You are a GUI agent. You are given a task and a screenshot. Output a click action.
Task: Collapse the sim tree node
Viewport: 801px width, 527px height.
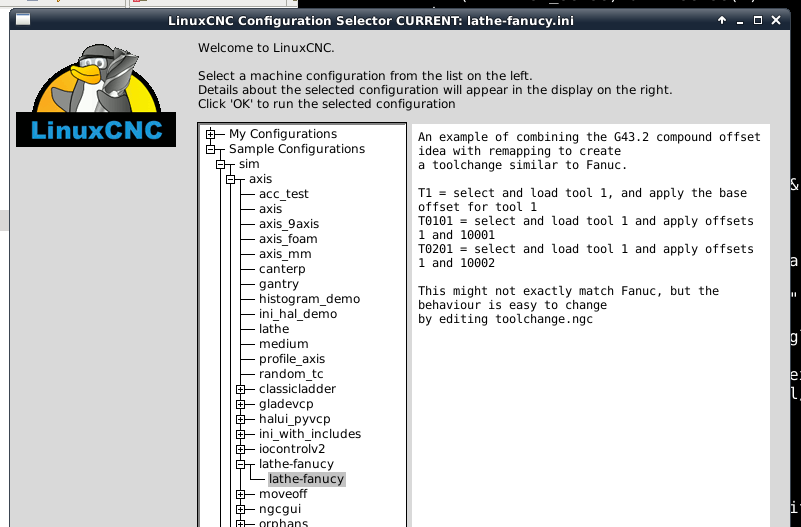221,164
